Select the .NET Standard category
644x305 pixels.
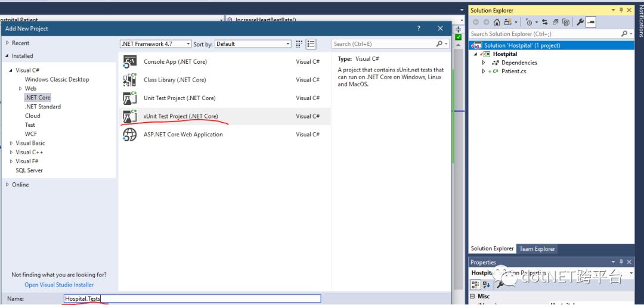tap(43, 106)
